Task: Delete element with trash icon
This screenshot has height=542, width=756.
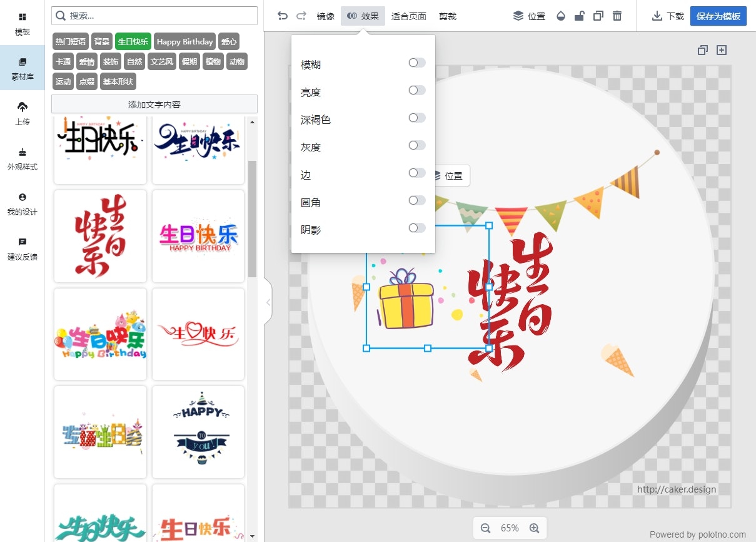Action: [617, 16]
